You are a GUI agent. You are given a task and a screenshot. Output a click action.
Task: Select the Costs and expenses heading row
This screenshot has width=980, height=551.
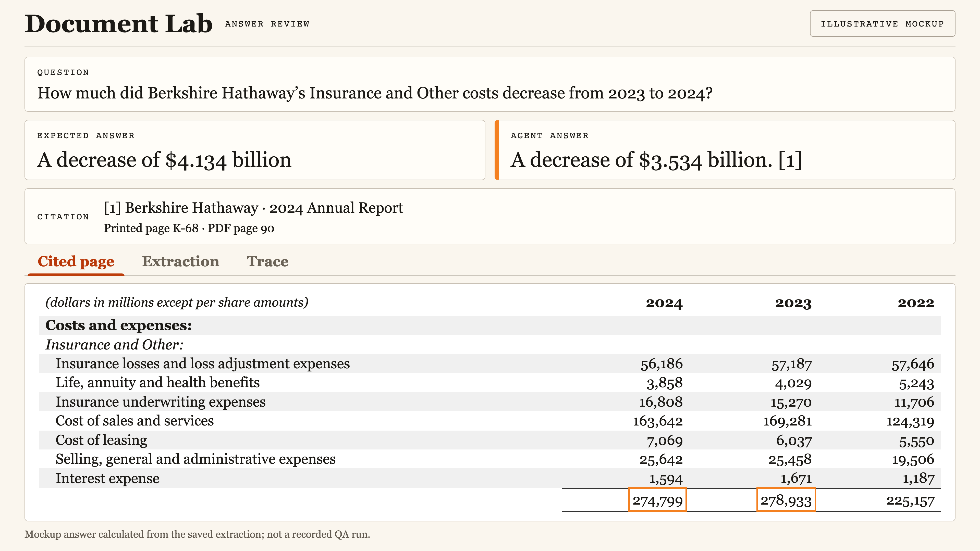point(490,325)
